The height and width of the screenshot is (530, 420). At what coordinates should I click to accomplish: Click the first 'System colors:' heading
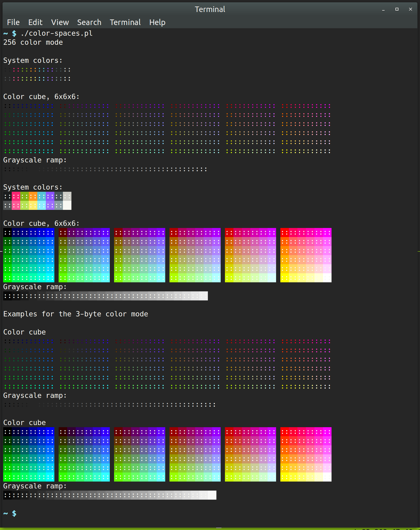pyautogui.click(x=33, y=60)
